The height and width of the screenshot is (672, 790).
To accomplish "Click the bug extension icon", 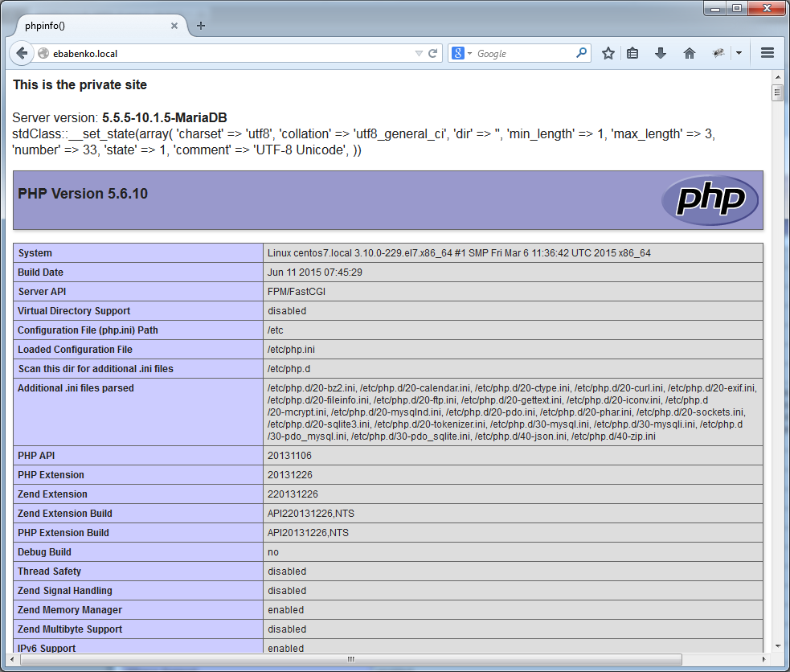I will (x=718, y=53).
